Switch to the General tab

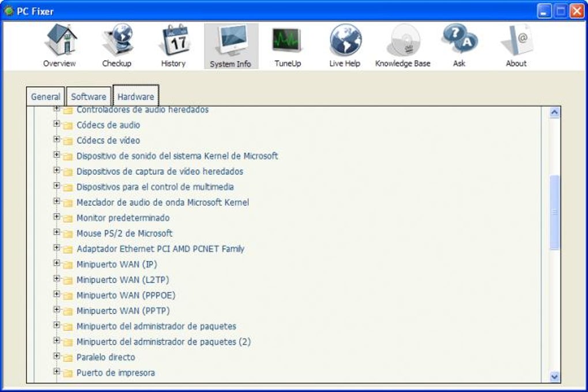(x=46, y=96)
